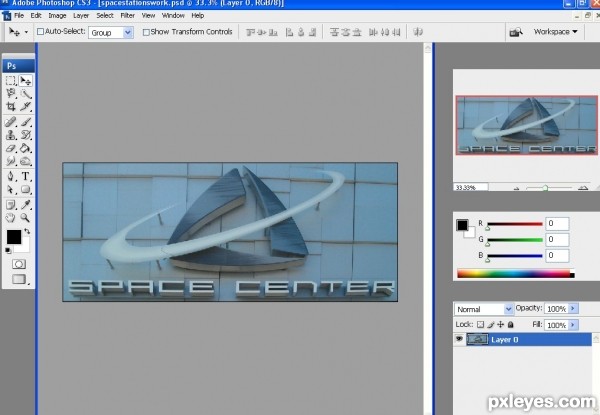The width and height of the screenshot is (600, 415).
Task: Click the Go to Bridge button
Action: (x=516, y=32)
